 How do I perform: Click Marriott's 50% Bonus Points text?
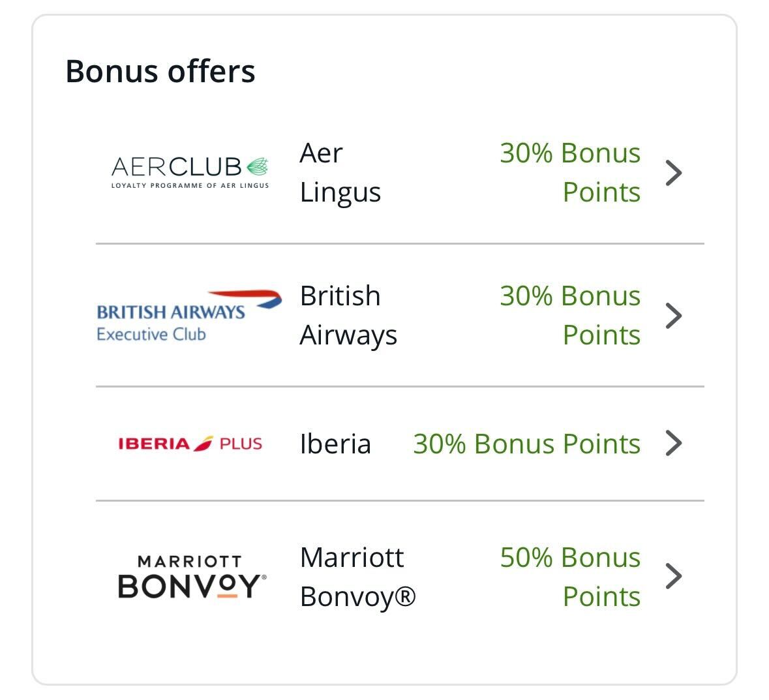[570, 577]
